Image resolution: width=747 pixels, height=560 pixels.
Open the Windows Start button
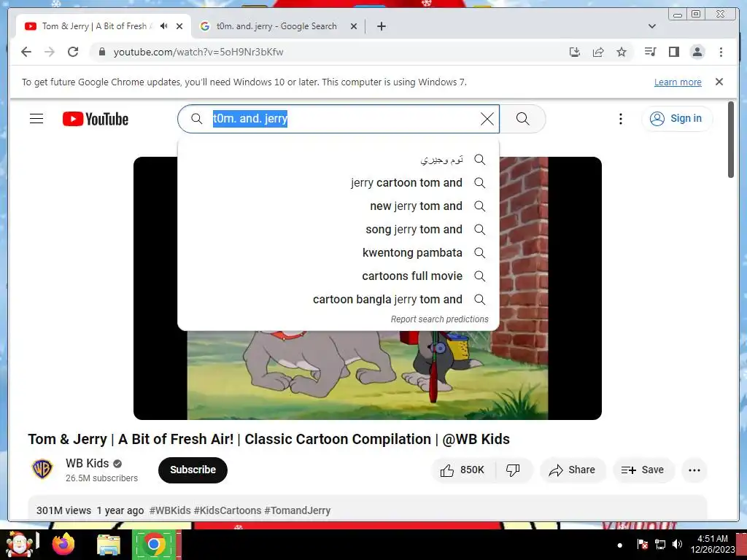pyautogui.click(x=19, y=545)
